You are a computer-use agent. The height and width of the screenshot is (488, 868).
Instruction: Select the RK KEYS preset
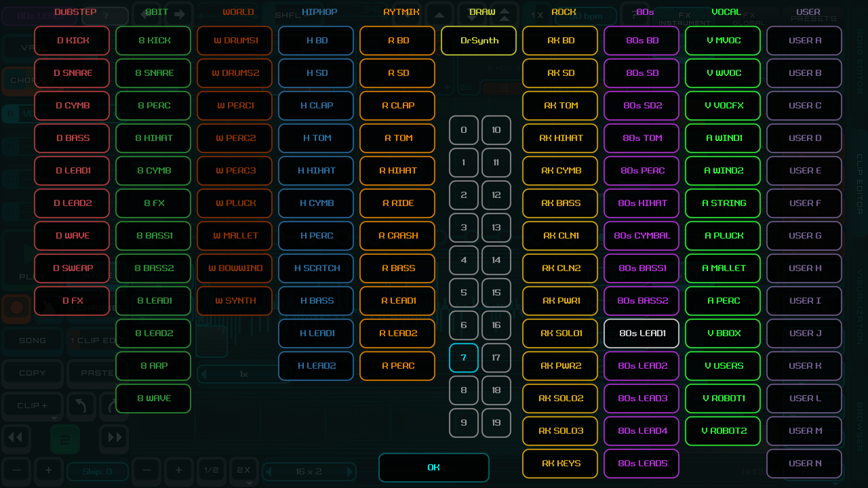(560, 463)
